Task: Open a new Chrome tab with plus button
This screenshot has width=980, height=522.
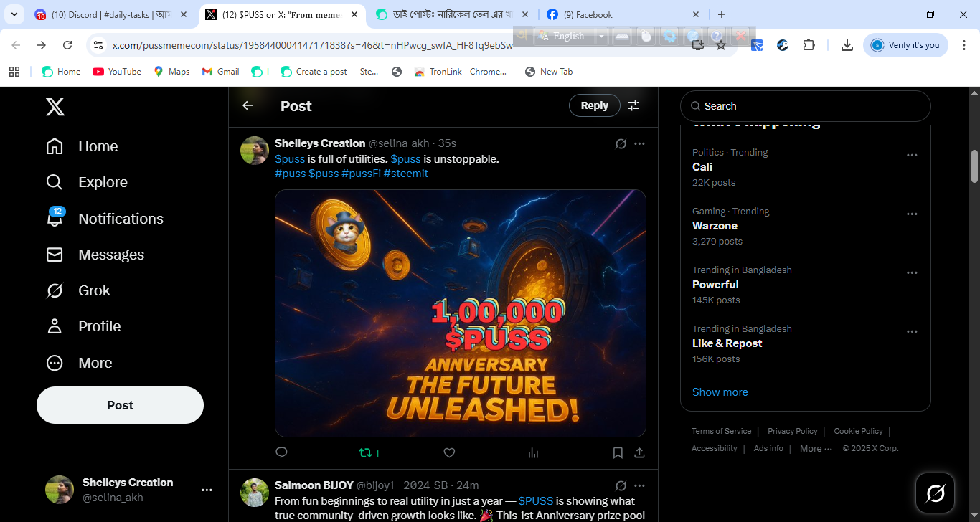Action: click(x=722, y=14)
